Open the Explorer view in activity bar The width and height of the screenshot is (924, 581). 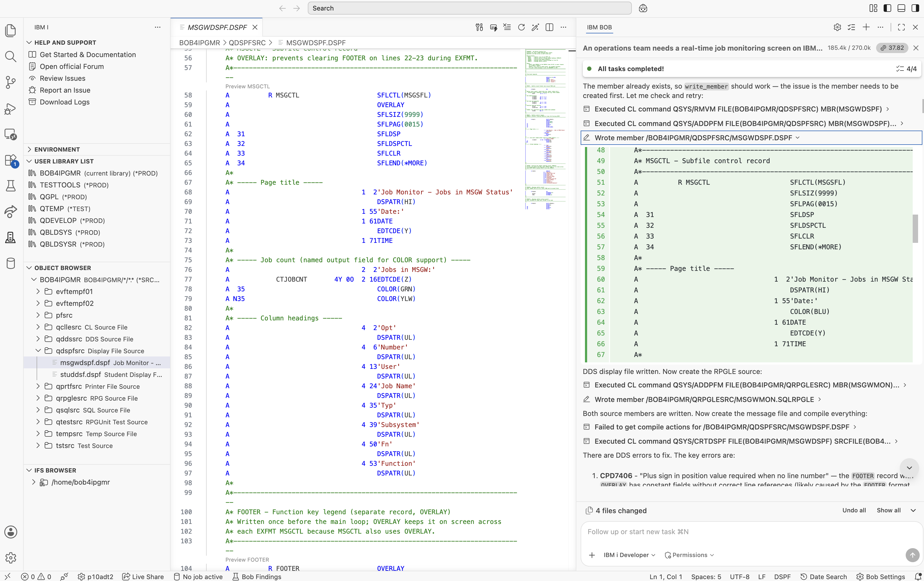(x=11, y=31)
